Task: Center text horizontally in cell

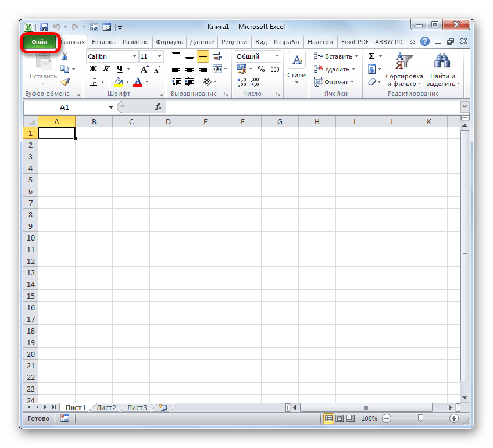Action: (190, 69)
